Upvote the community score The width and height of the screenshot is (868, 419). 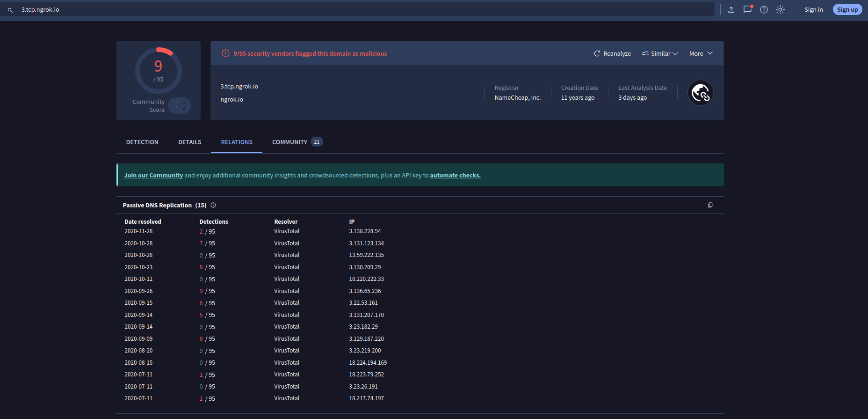(184, 103)
